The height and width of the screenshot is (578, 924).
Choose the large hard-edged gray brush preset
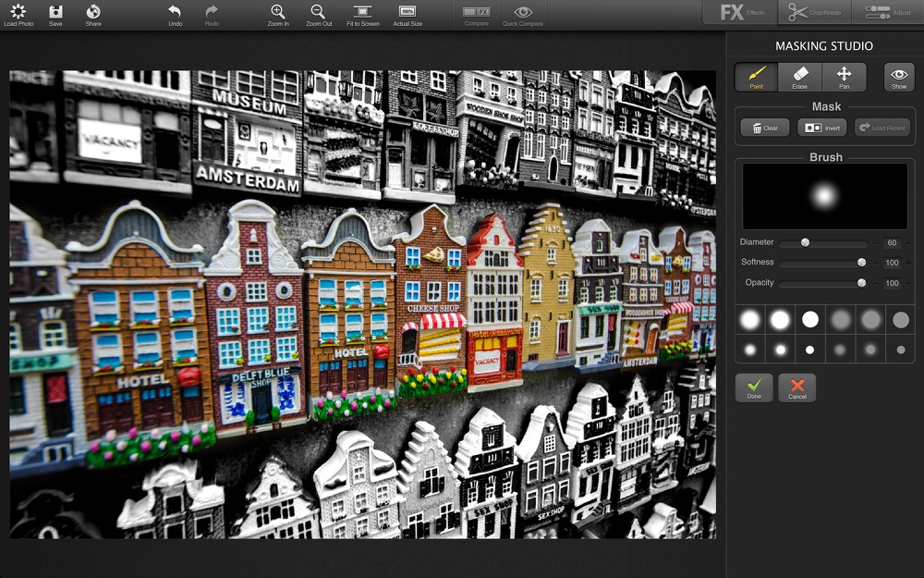[x=900, y=320]
